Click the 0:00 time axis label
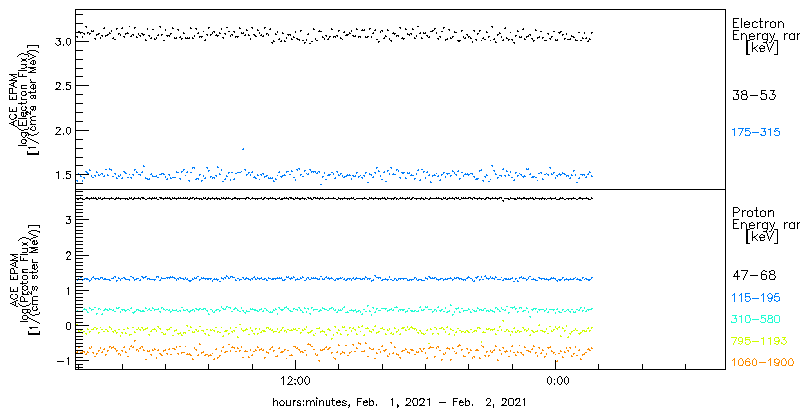This screenshot has height=410, width=800. pyautogui.click(x=558, y=381)
